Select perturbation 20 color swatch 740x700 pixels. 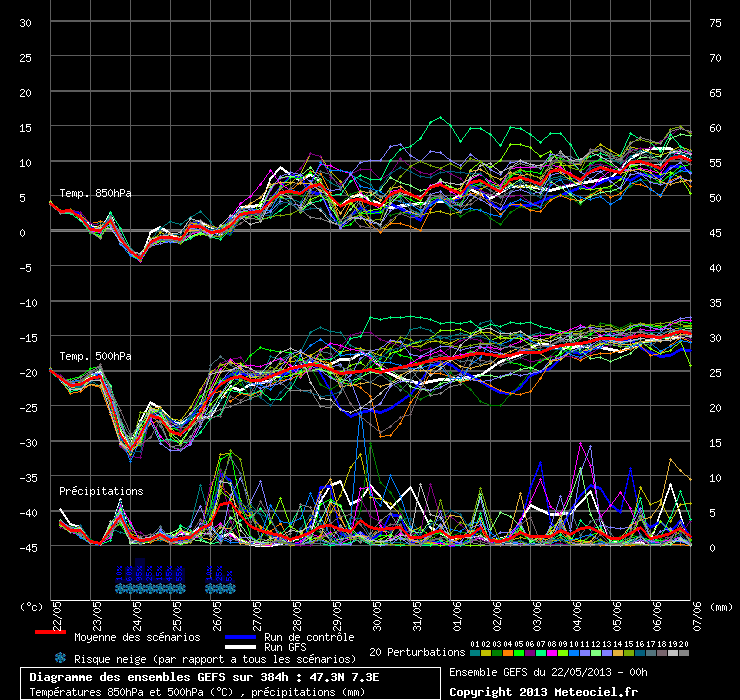tap(684, 652)
